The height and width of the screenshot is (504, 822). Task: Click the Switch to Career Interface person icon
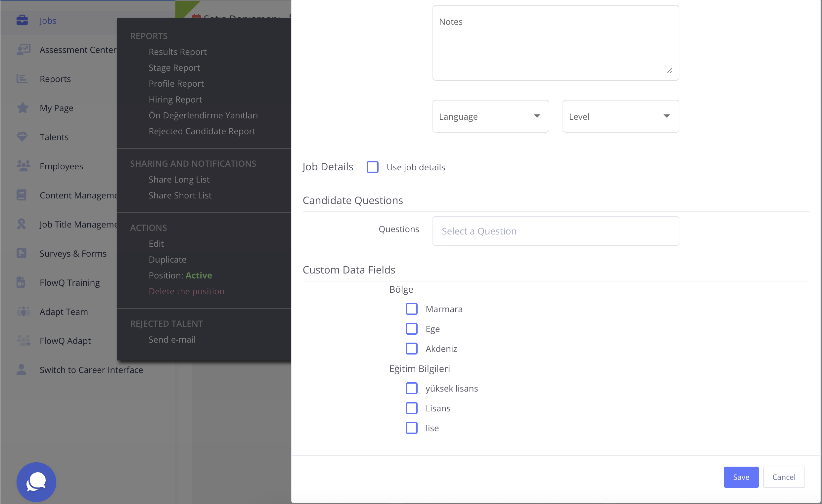[x=22, y=369]
